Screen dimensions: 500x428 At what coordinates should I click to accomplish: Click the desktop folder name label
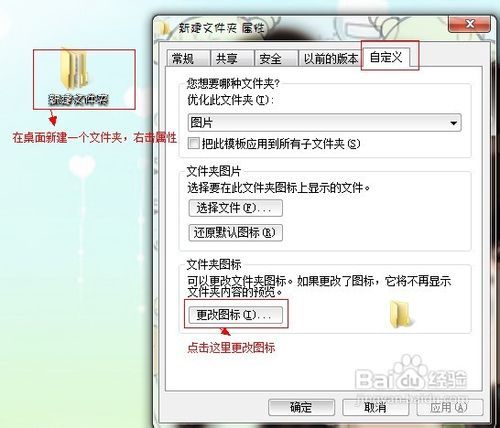[x=78, y=99]
